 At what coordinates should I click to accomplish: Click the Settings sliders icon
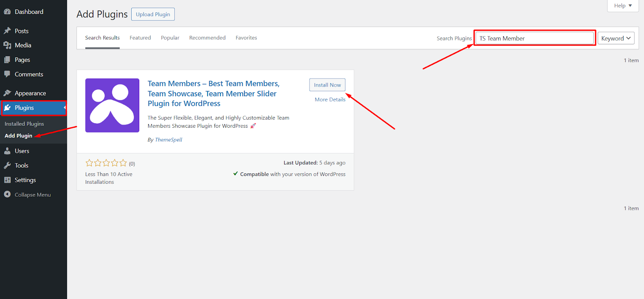click(7, 180)
